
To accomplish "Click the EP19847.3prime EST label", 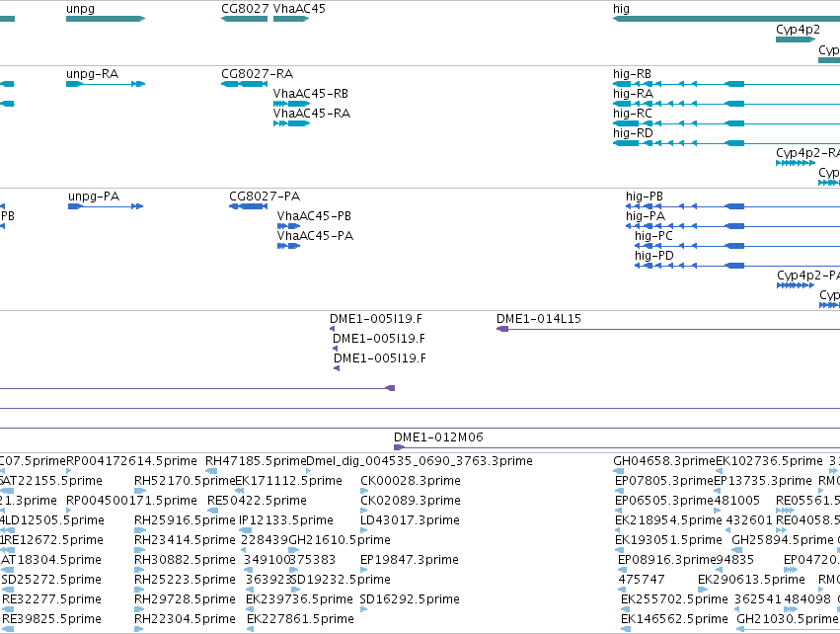I will click(410, 560).
